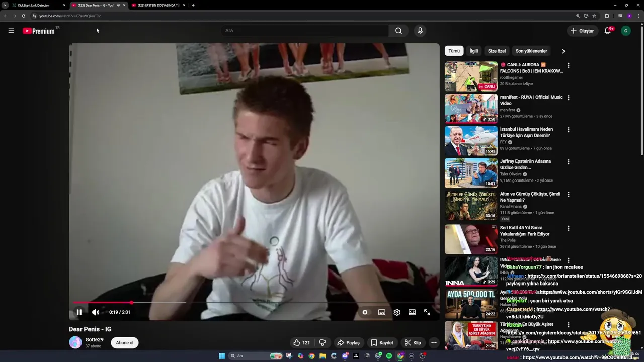The height and width of the screenshot is (362, 644).
Task: Open browser extensions puzzle icon
Action: pyautogui.click(x=607, y=16)
